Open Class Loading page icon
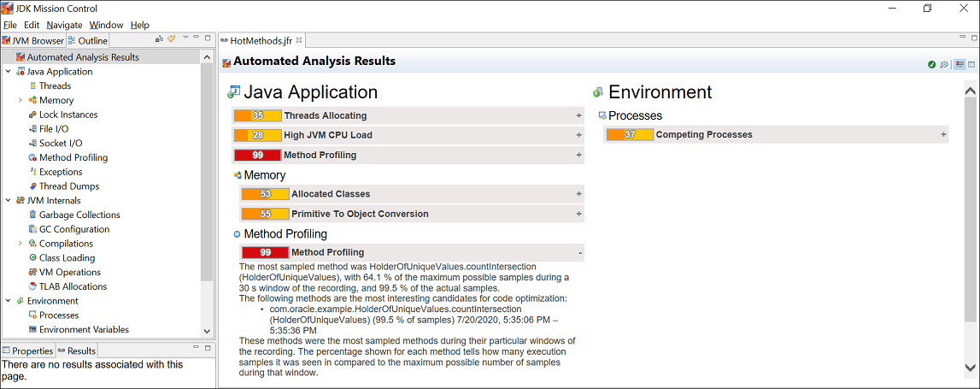The height and width of the screenshot is (389, 980). [32, 257]
